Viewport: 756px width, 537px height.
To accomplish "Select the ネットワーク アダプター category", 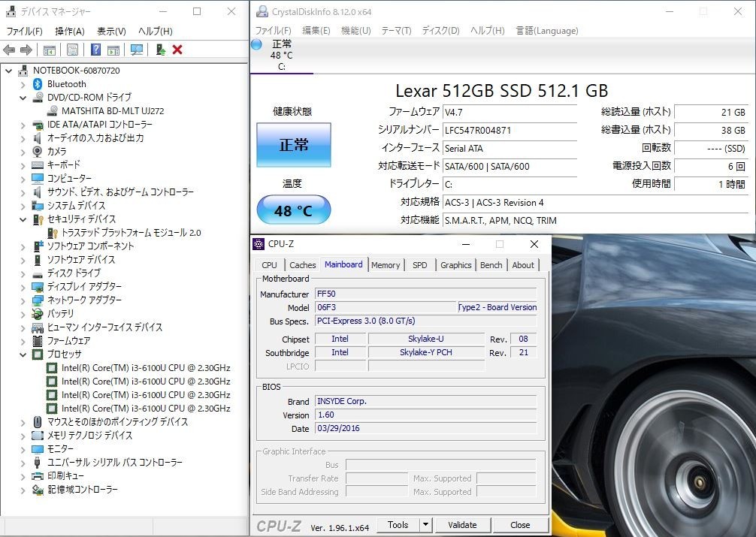I will (x=84, y=300).
